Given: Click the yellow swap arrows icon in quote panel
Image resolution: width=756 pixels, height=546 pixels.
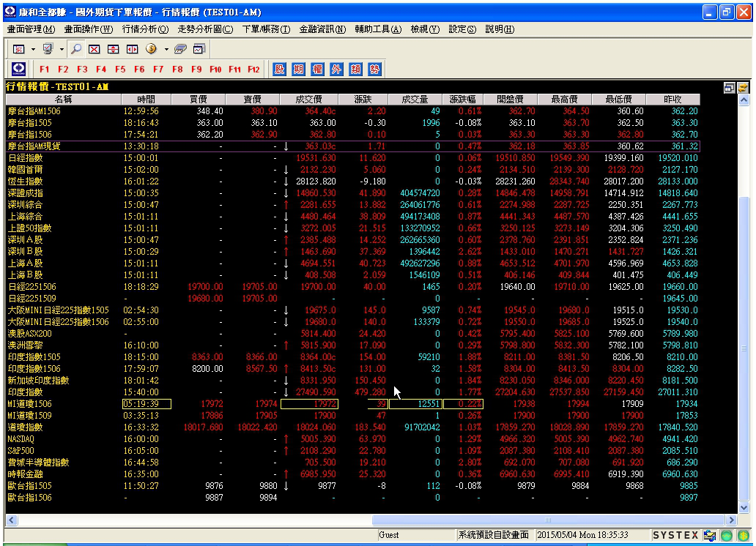Looking at the screenshot, I should tap(743, 87).
